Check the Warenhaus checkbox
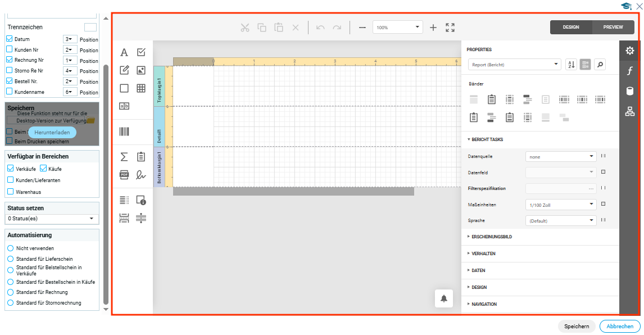The image size is (644, 335). click(x=11, y=192)
